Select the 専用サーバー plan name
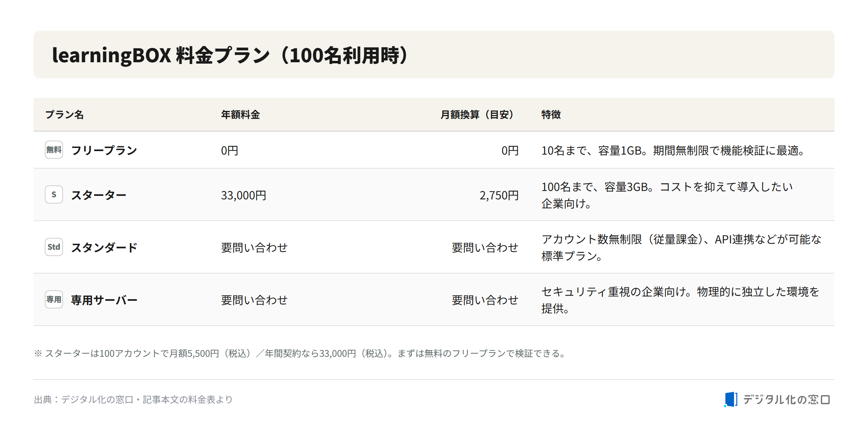The height and width of the screenshot is (440, 868). 104,300
